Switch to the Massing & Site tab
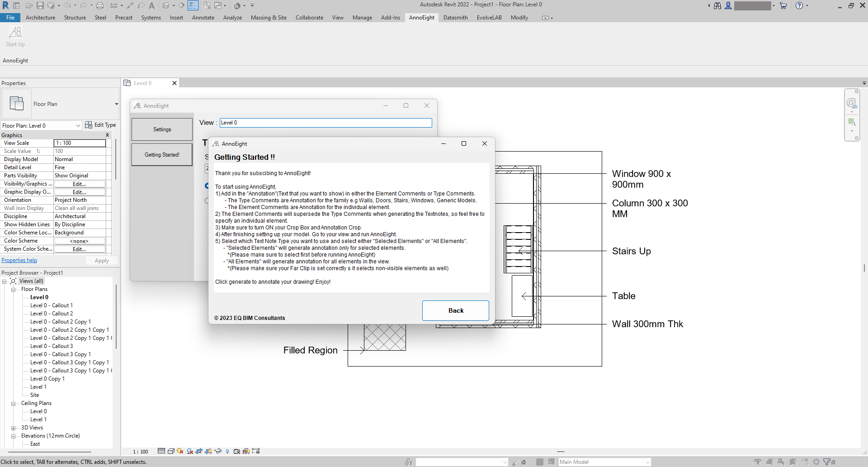This screenshot has width=868, height=467. coord(269,18)
